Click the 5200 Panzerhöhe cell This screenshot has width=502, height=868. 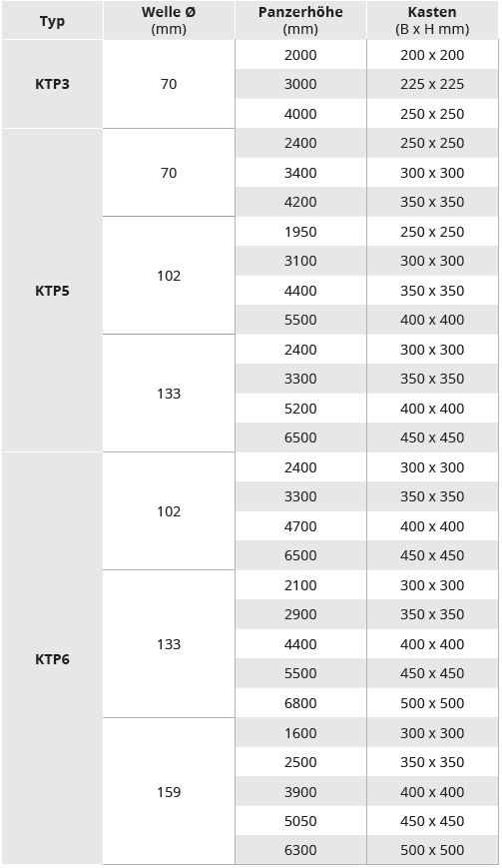tap(300, 408)
